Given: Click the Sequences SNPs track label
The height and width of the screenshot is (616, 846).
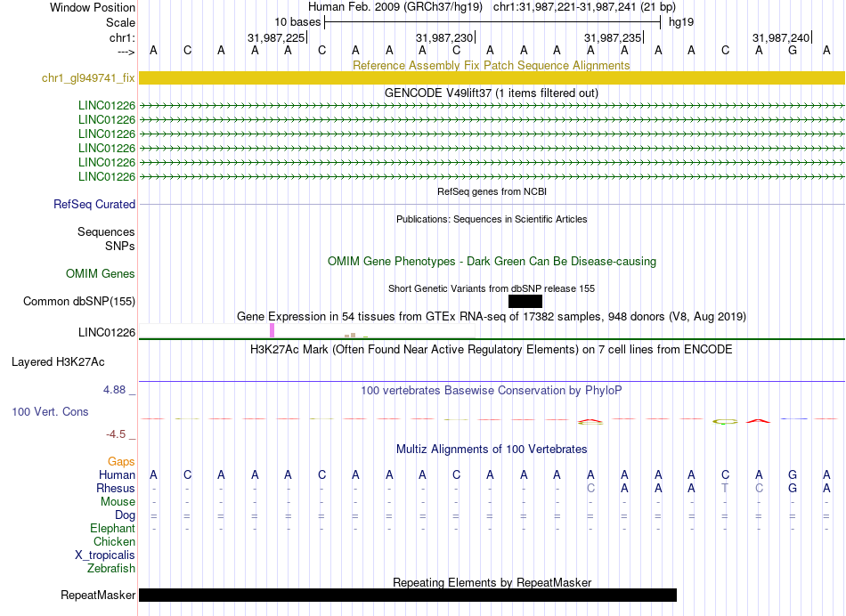Looking at the screenshot, I should (x=106, y=239).
